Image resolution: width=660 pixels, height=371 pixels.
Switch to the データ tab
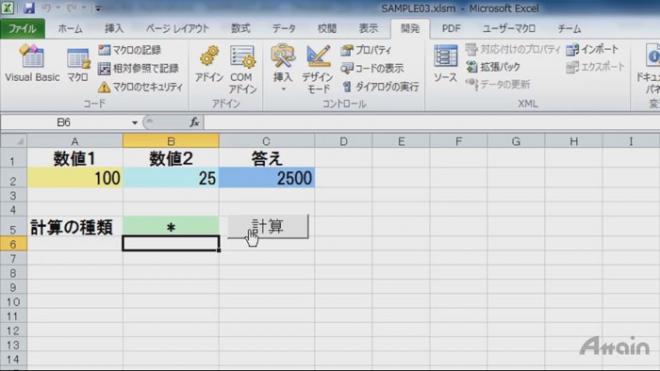[x=284, y=29]
